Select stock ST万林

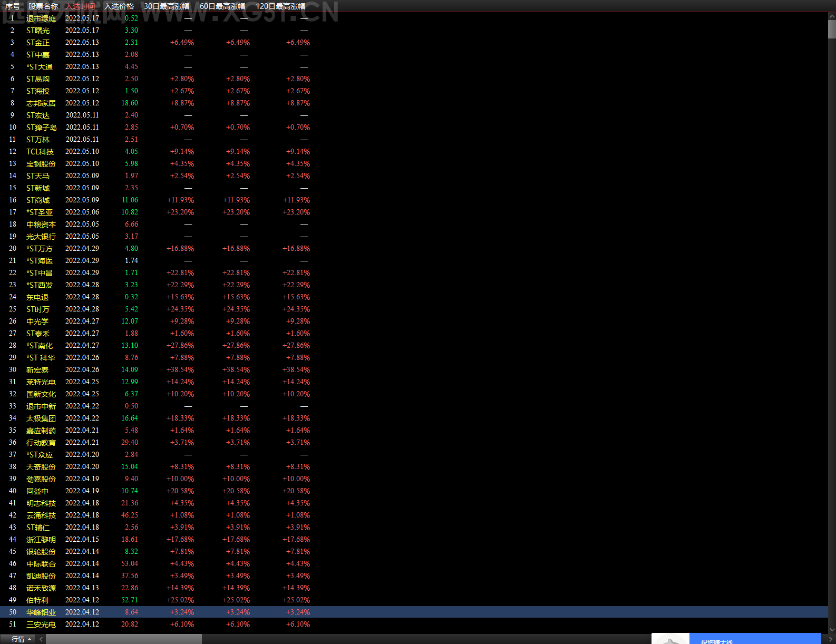[38, 140]
